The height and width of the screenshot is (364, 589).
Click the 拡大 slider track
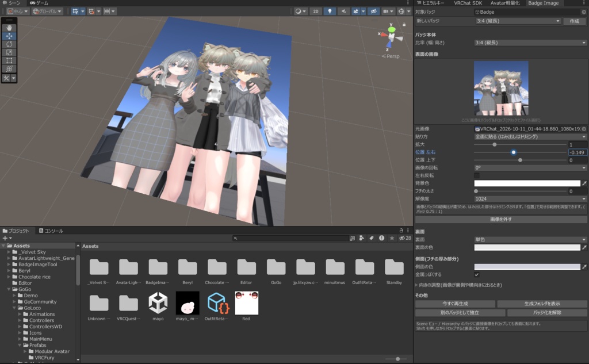(x=520, y=145)
